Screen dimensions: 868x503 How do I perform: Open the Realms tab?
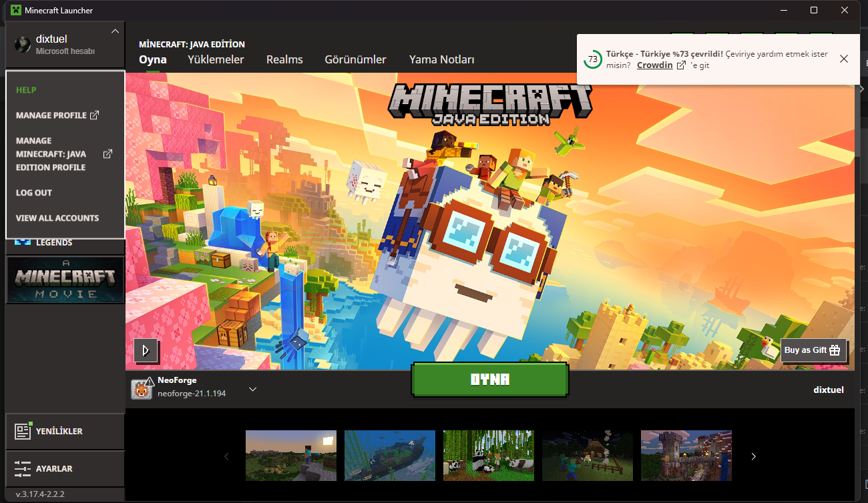tap(284, 59)
